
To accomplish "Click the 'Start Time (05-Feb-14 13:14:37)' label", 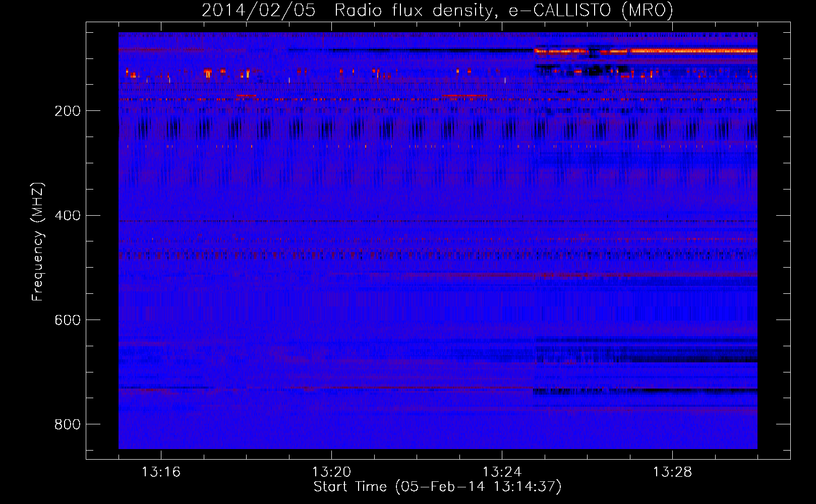I will [438, 487].
